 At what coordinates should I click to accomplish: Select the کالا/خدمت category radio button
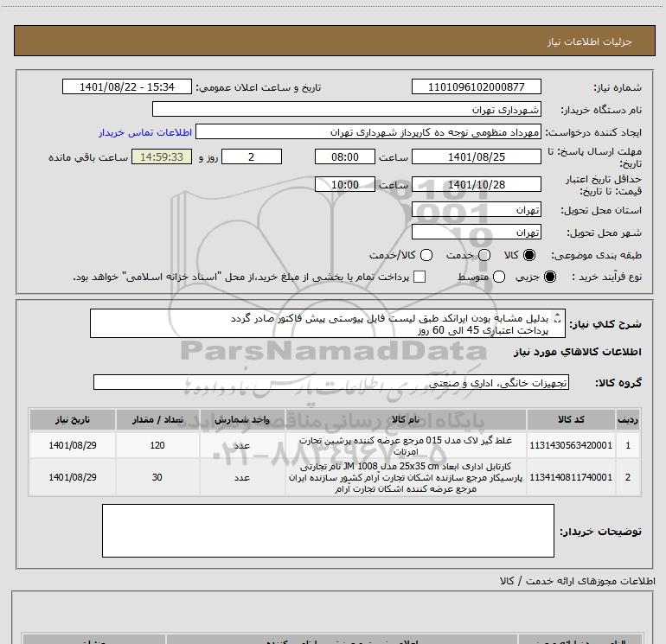point(426,255)
